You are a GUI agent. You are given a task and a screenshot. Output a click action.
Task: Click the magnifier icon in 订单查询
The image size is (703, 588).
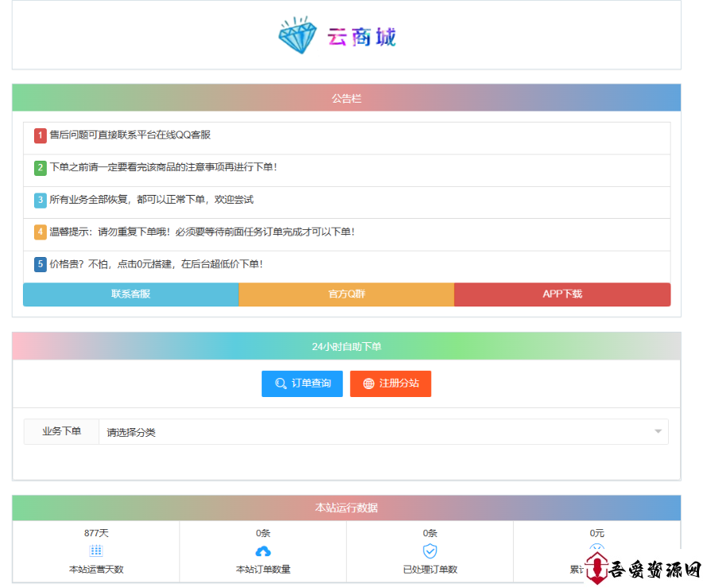280,384
